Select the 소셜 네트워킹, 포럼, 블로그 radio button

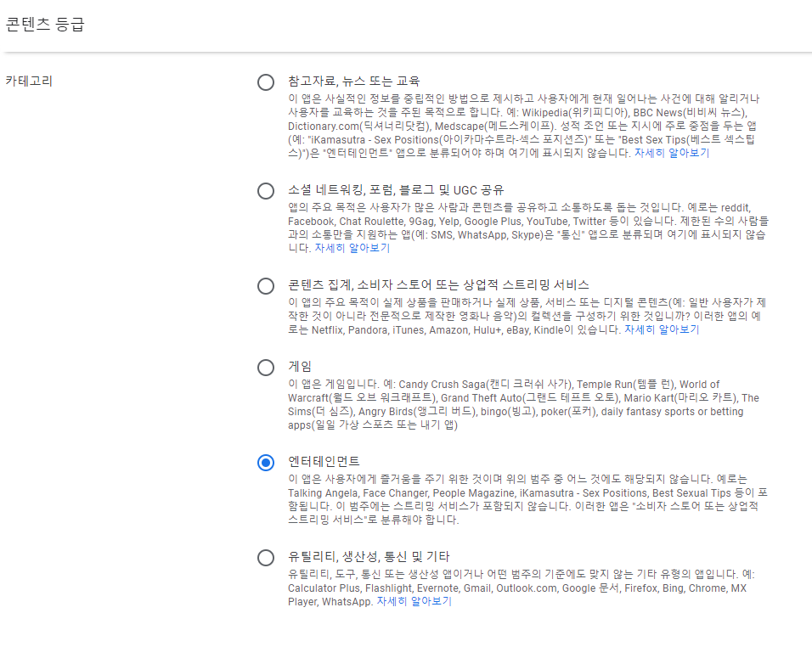pos(266,190)
